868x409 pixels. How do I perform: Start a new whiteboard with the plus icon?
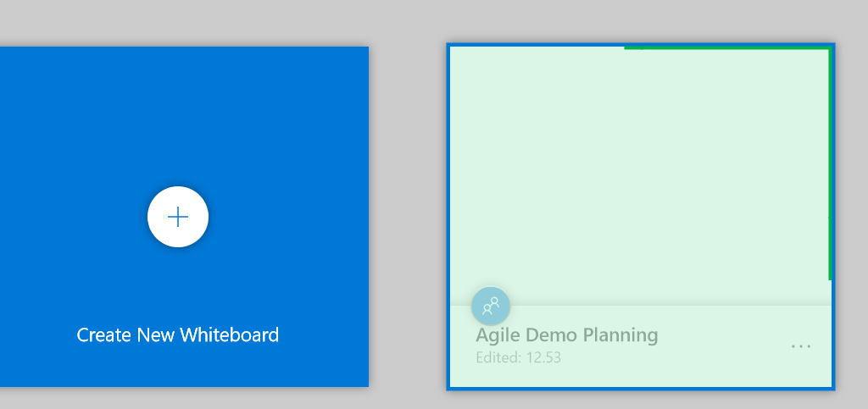click(x=178, y=218)
